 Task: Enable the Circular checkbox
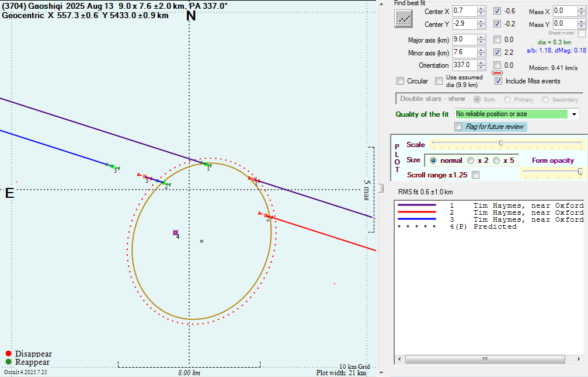400,81
